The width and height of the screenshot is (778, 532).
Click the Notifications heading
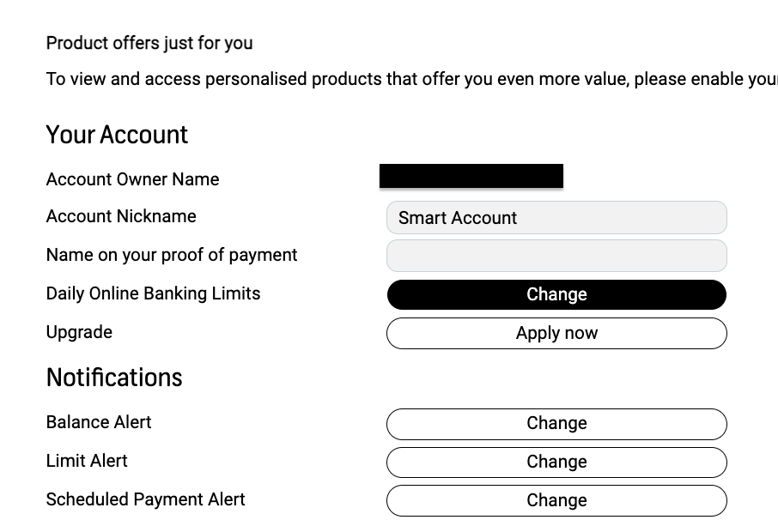coord(114,377)
